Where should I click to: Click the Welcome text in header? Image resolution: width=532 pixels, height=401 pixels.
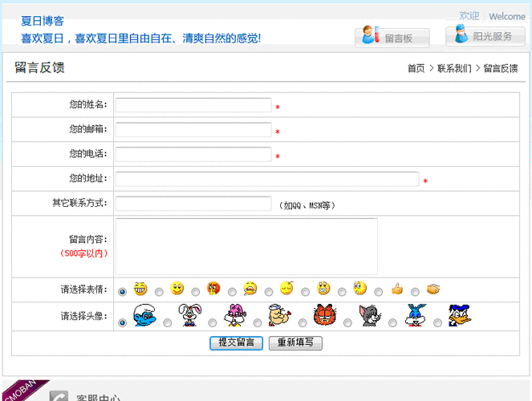tap(507, 17)
